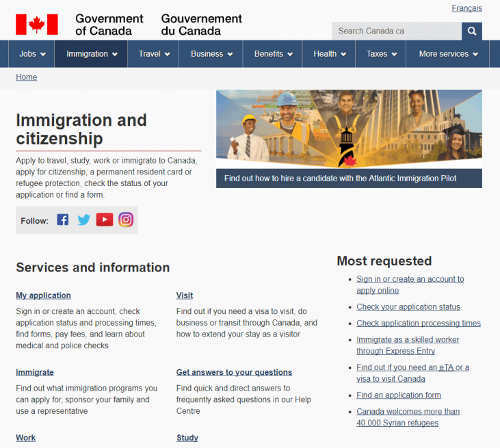Open Check your application status link

[408, 306]
